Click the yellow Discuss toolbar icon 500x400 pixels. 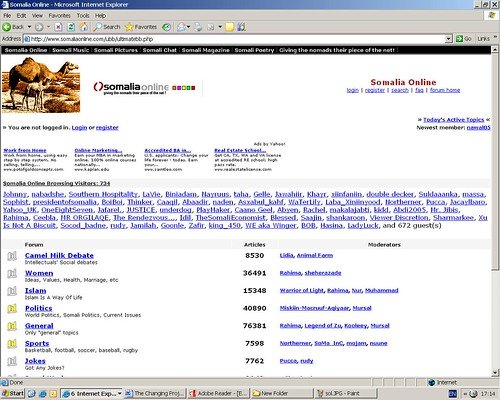tap(230, 27)
